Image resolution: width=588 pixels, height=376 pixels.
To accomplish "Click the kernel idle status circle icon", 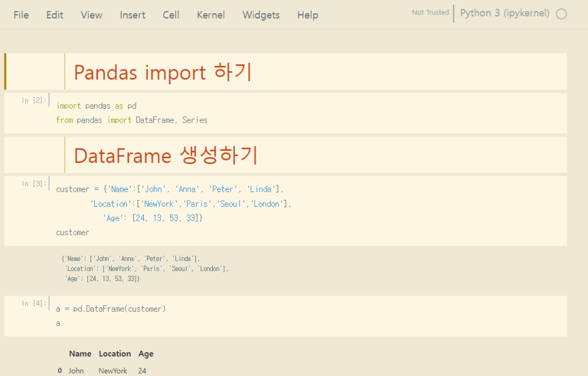I will pyautogui.click(x=562, y=14).
